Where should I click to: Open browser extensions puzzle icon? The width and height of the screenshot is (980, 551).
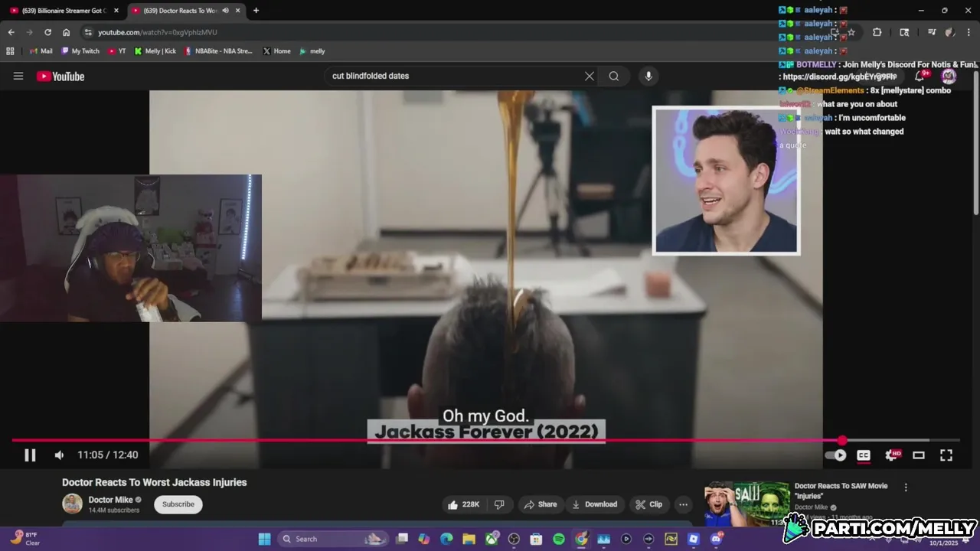[877, 32]
